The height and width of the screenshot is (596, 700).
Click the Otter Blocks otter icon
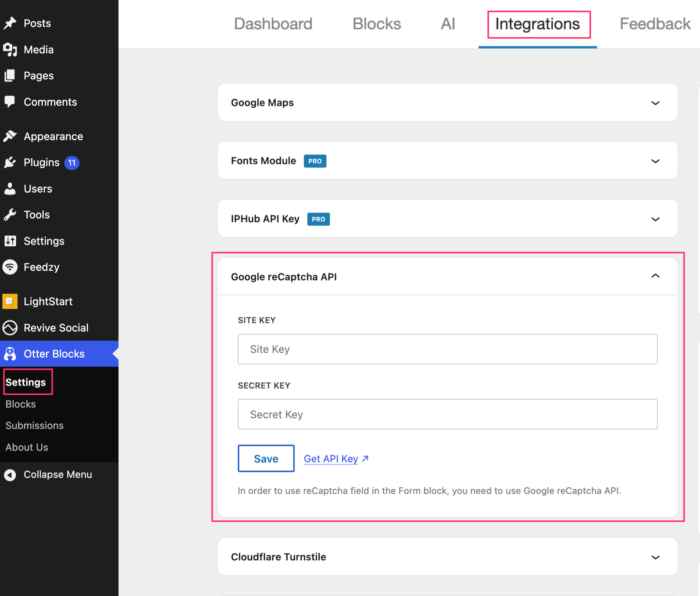(10, 354)
